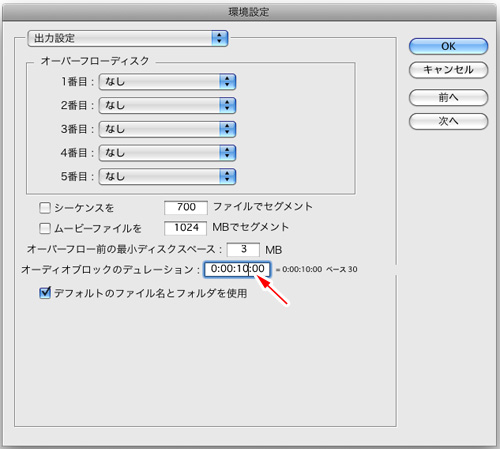Click the audio block duration timecode field
Screen dimensions: 500x449
237,269
